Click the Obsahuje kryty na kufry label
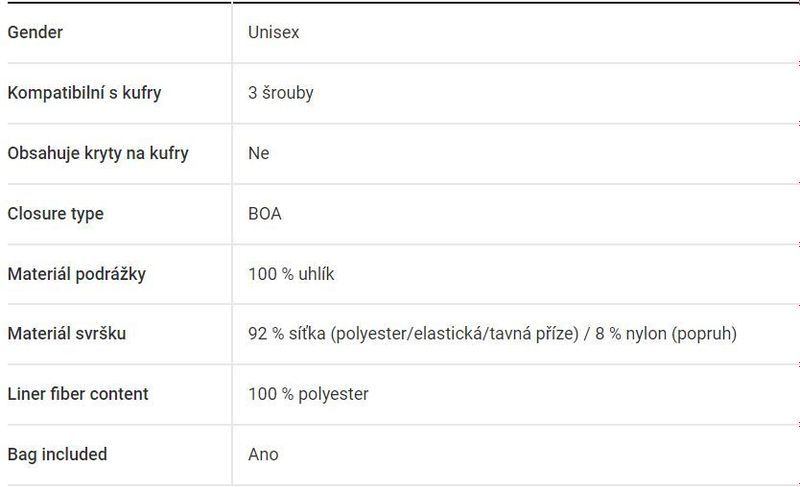 [98, 153]
